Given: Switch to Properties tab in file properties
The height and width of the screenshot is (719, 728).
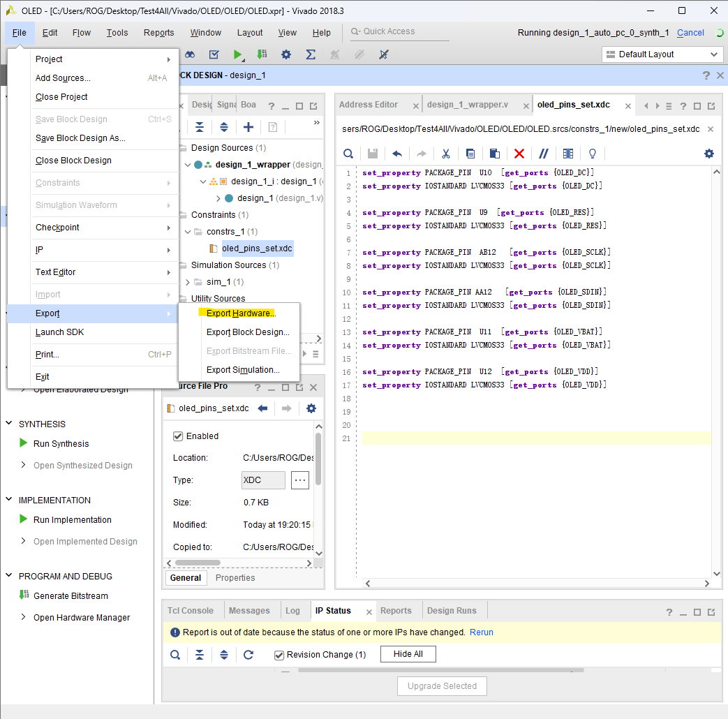Looking at the screenshot, I should point(235,578).
